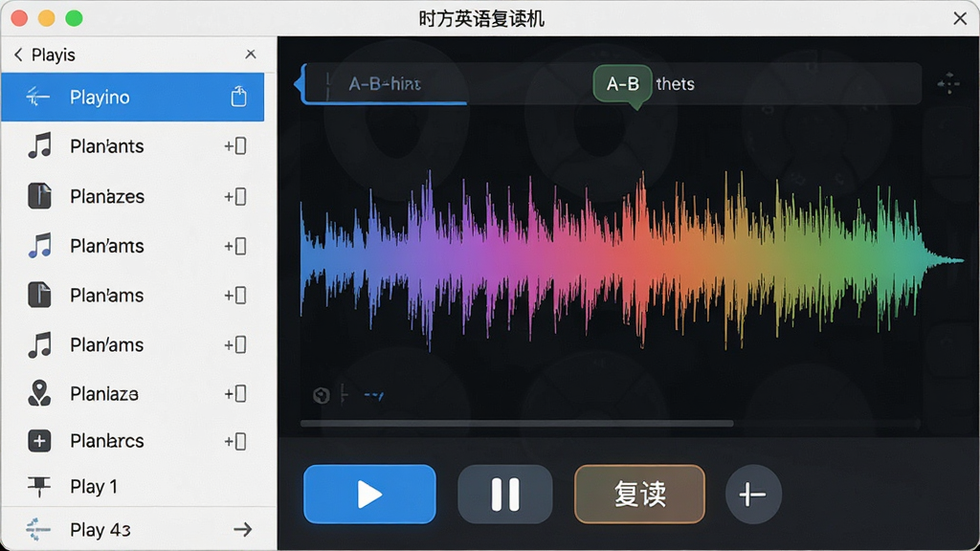Click the document icon beside Plan'ams
This screenshot has width=980, height=551.
click(x=39, y=295)
